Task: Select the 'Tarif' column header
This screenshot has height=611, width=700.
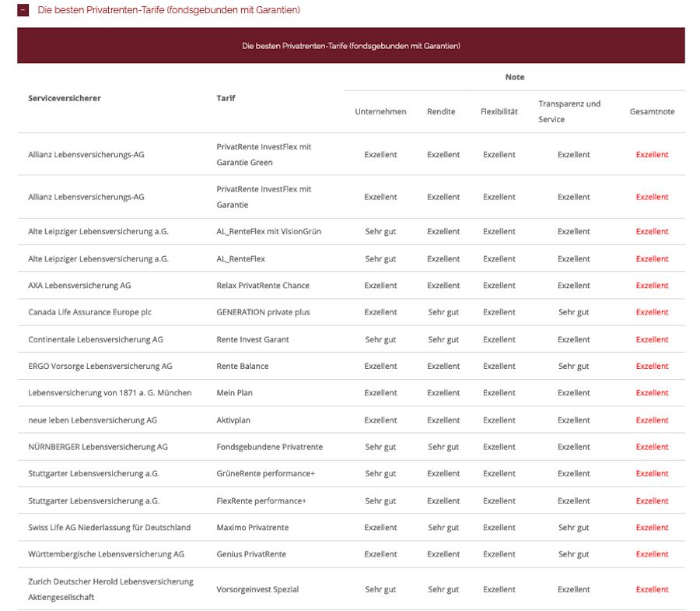Action: click(226, 98)
